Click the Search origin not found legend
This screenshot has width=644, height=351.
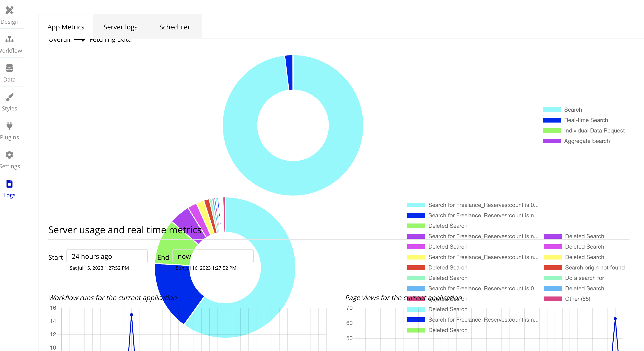tap(594, 268)
